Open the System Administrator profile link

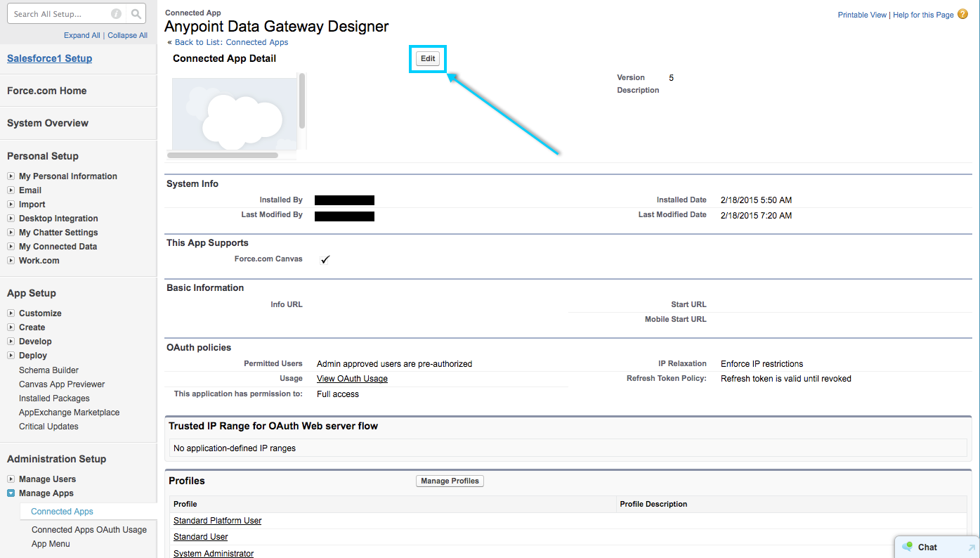(x=214, y=554)
